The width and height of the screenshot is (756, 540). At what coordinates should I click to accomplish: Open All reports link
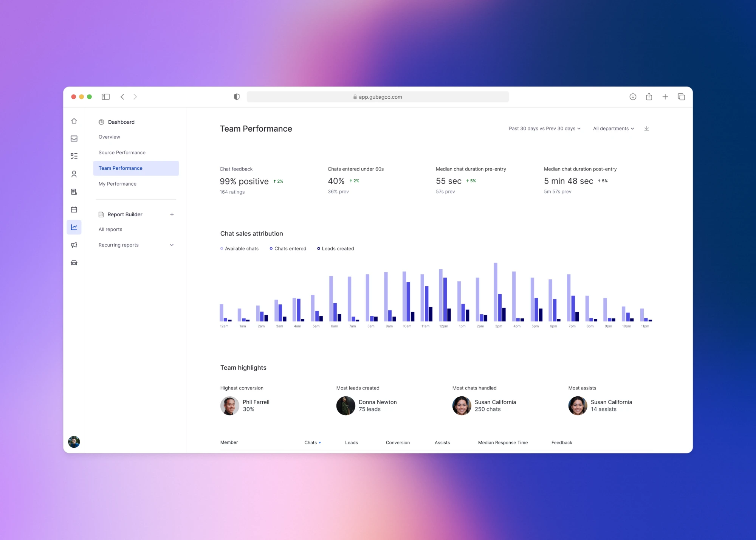(110, 230)
